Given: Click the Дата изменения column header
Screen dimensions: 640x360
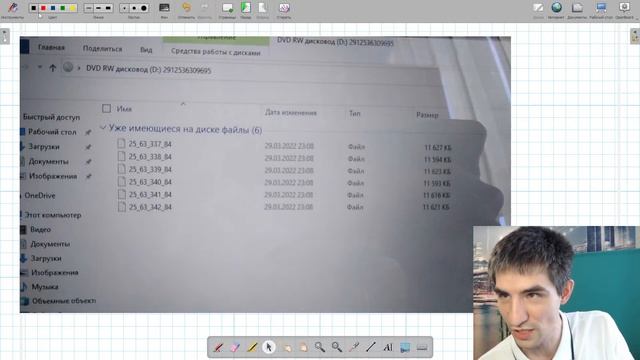Looking at the screenshot, I should (291, 113).
